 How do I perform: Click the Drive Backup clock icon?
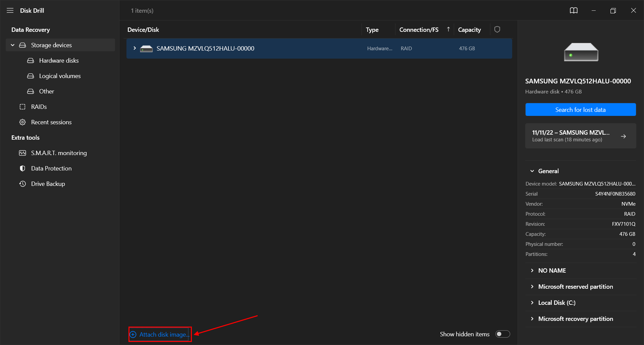point(22,184)
